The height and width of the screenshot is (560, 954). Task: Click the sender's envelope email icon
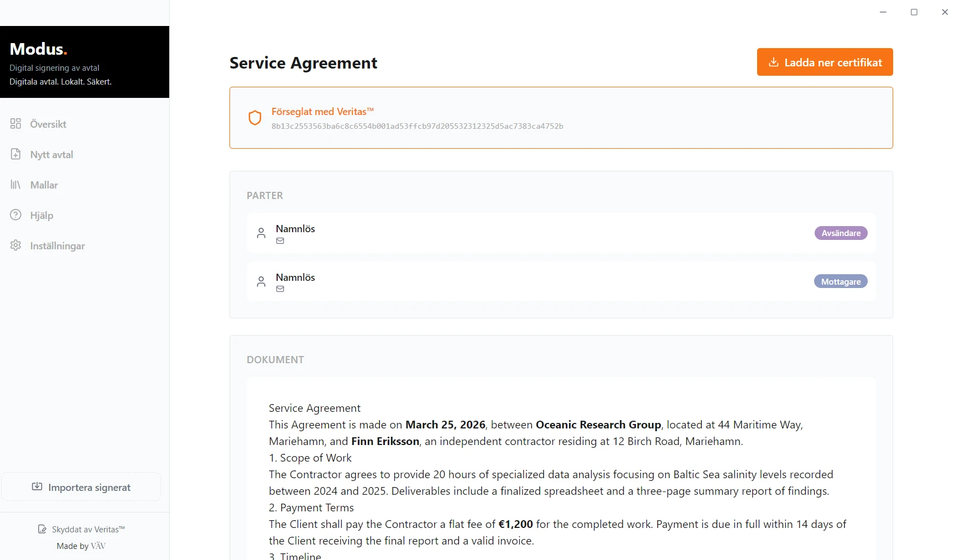coord(280,241)
